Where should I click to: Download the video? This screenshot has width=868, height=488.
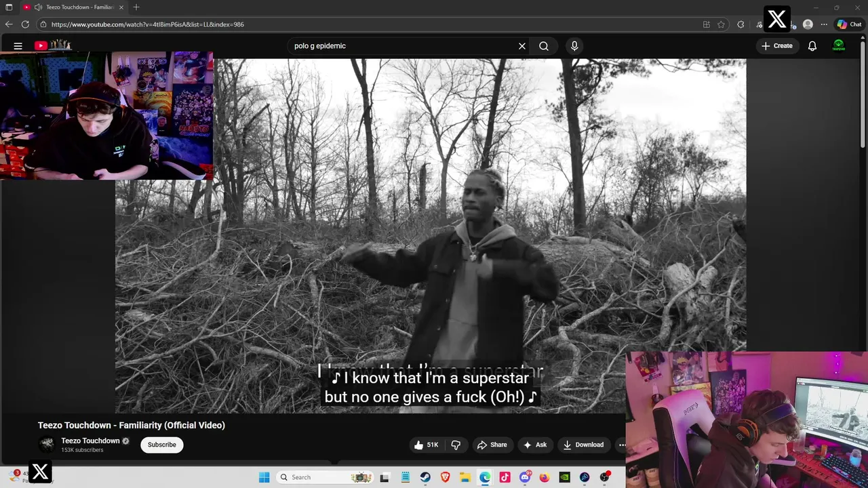tap(583, 445)
